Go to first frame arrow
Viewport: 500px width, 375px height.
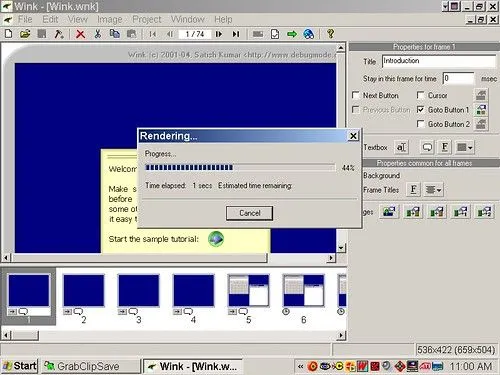pyautogui.click(x=153, y=34)
